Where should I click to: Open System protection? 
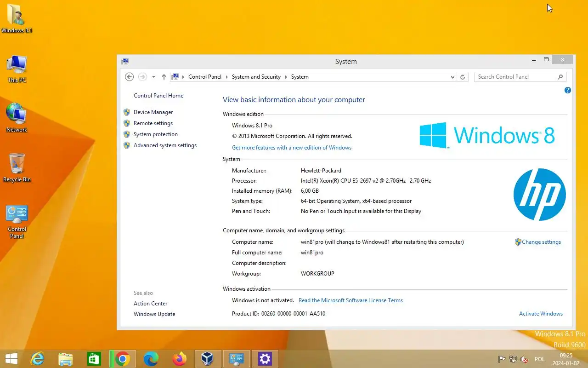[x=156, y=134]
